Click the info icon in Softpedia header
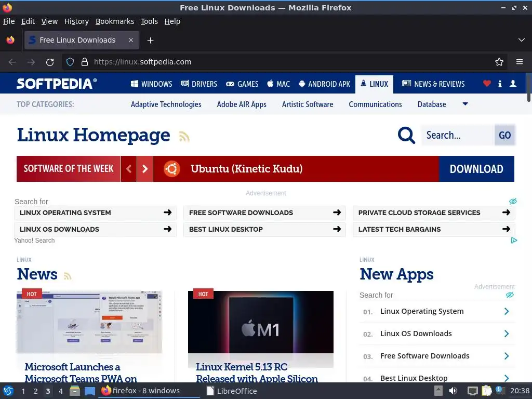Screen dimensions: 532x399 pos(500,84)
